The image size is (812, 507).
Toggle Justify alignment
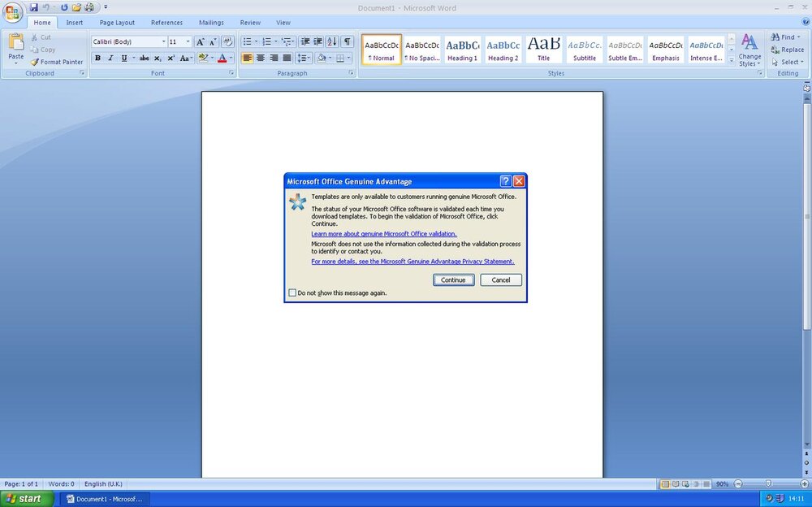point(287,58)
